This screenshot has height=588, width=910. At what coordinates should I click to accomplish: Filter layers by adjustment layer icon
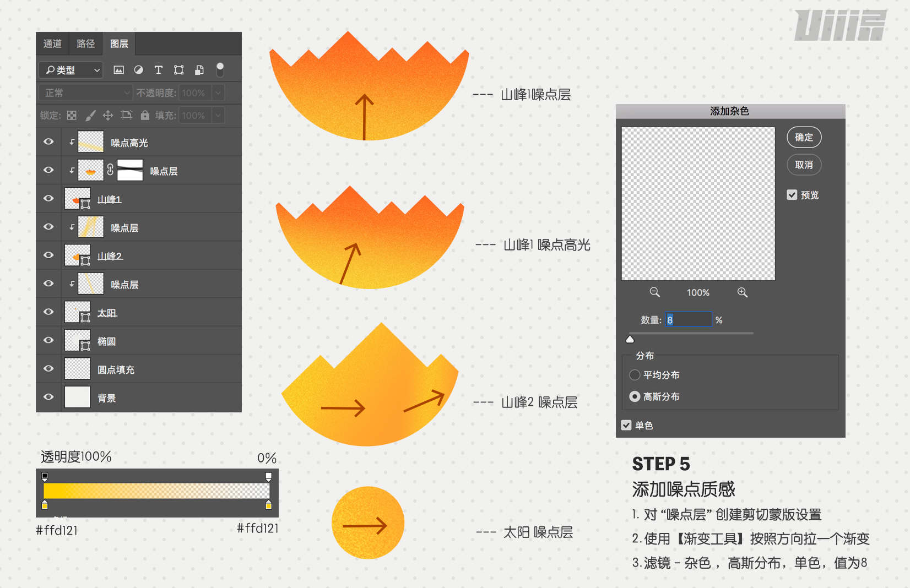(139, 70)
